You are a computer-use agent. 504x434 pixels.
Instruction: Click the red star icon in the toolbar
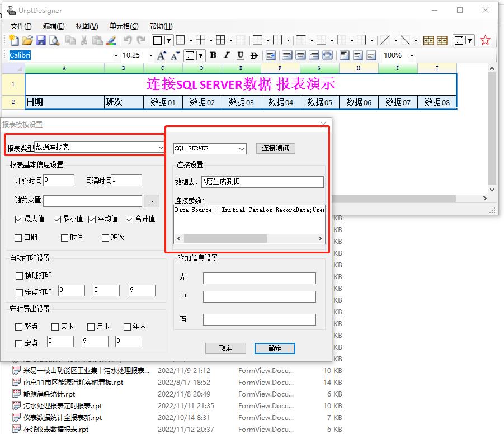click(485, 40)
